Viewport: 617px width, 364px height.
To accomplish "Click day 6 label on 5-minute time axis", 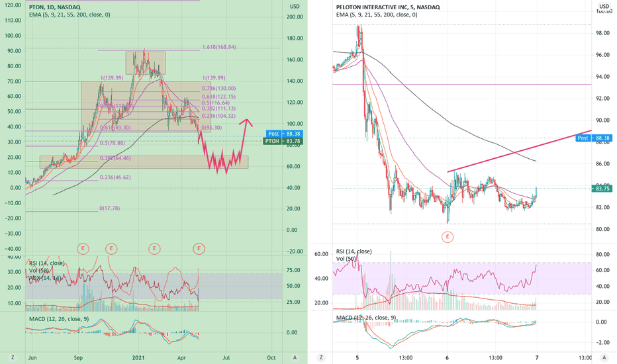I will [448, 357].
